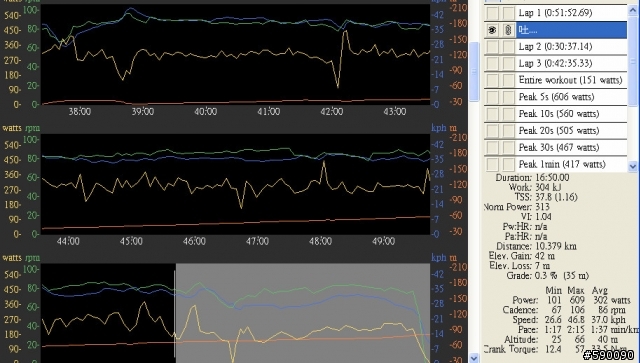Screen dimensions: 640x363
Task: Tick the second-column box beside Peak 5s
Action: click(x=508, y=97)
